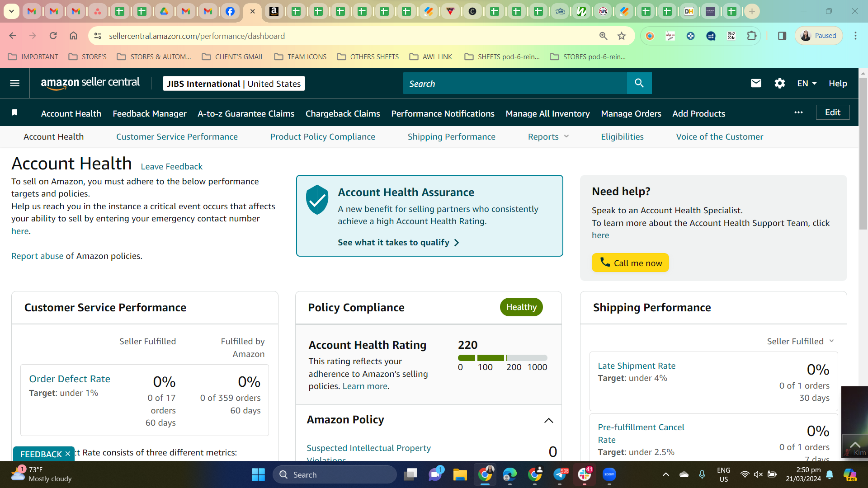Screen dimensions: 868x488
Task: Switch to Product Policy Compliance tab
Action: point(322,136)
